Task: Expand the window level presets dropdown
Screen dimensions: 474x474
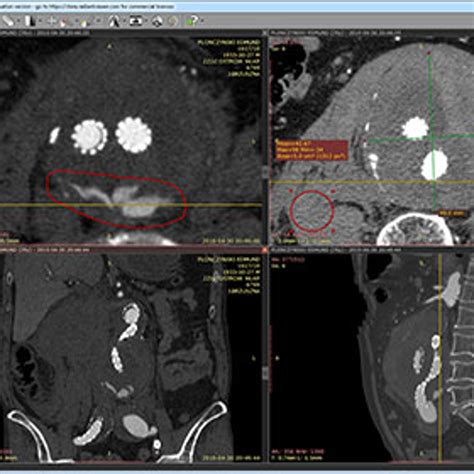Action: [40, 21]
